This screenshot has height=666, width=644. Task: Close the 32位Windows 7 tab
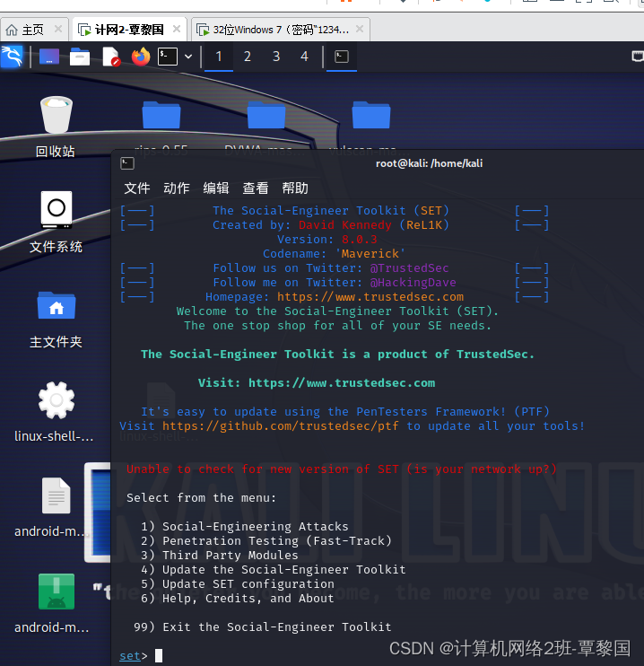(x=360, y=29)
